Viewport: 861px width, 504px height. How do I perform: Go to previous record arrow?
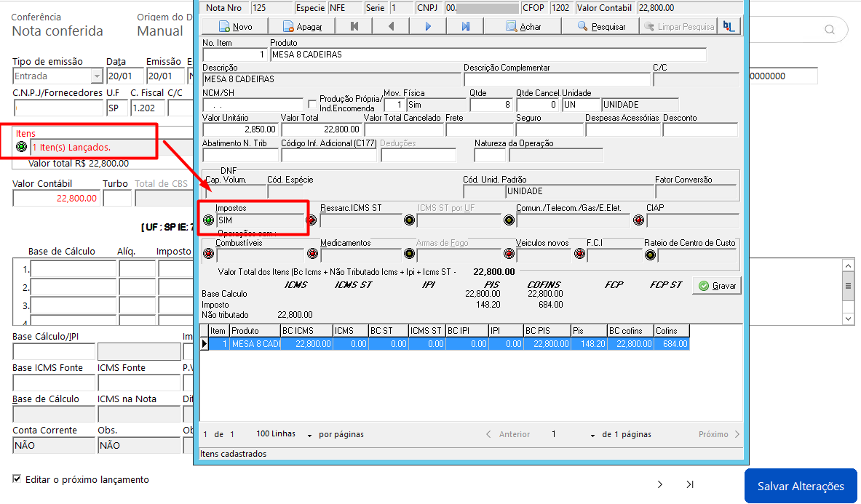391,26
